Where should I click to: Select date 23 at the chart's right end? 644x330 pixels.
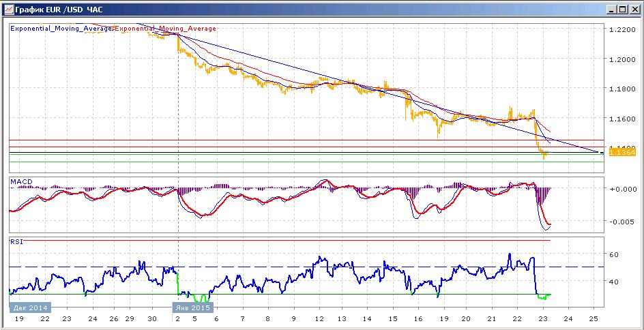pos(543,319)
